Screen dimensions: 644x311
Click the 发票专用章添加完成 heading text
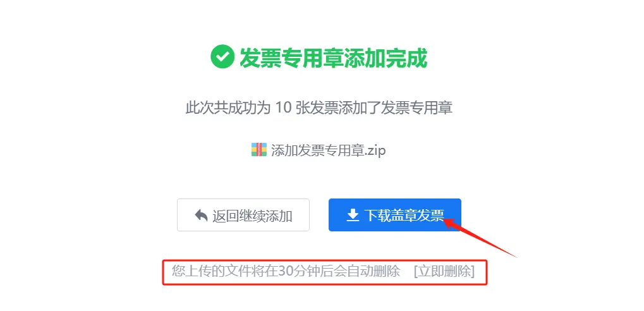tap(334, 58)
